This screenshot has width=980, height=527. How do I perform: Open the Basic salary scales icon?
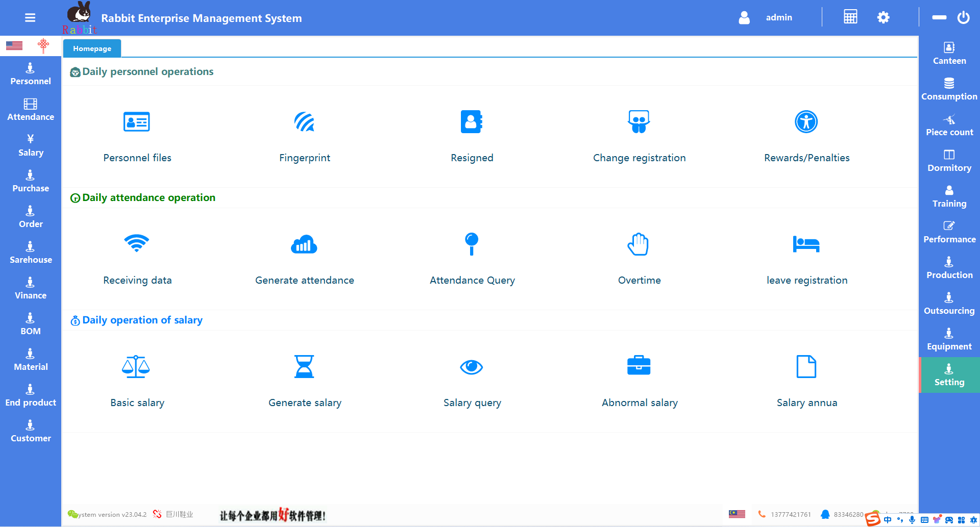click(136, 366)
